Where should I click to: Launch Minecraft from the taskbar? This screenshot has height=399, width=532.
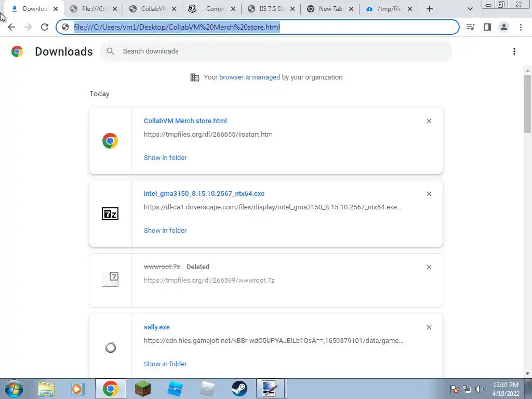(143, 389)
